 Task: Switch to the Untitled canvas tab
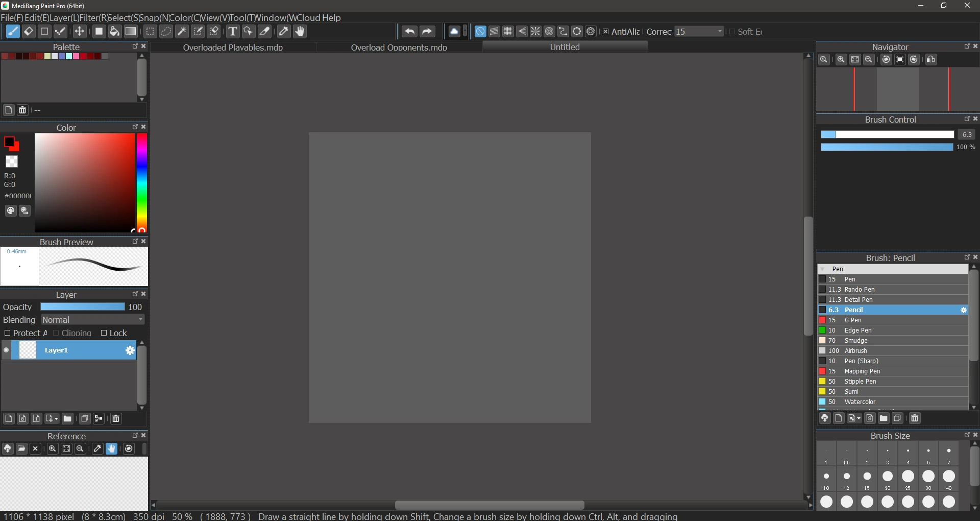[x=565, y=47]
